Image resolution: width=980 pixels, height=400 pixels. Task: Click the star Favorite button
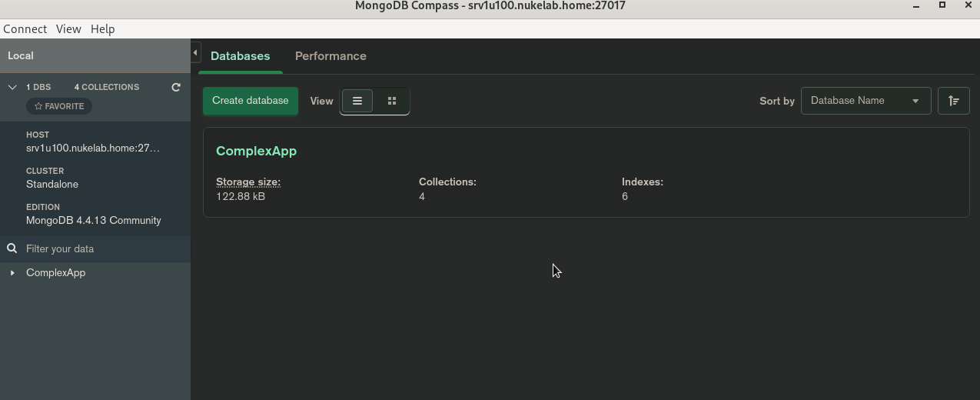(59, 106)
